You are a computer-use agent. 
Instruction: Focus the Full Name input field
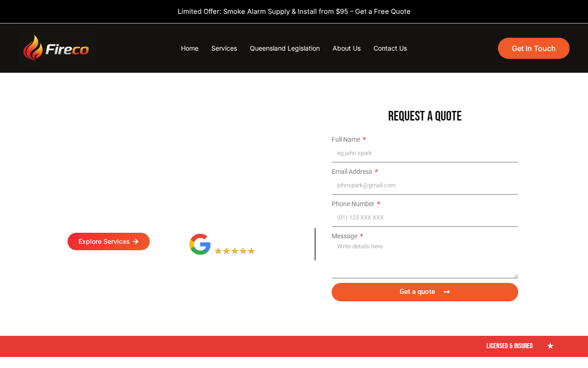425,153
